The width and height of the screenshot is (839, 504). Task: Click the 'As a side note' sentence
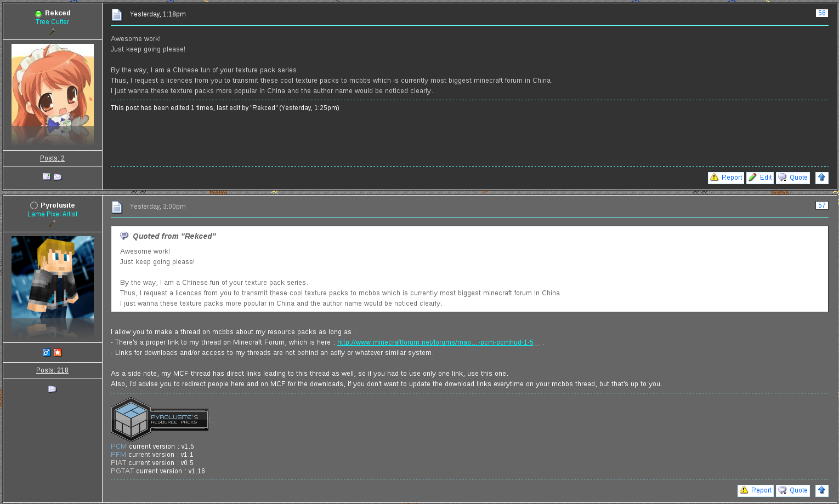tap(309, 374)
